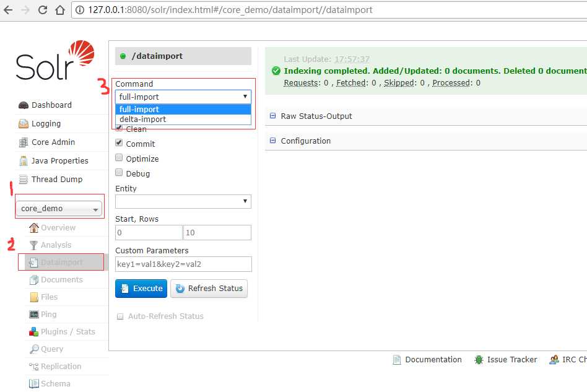The image size is (587, 392).
Task: Click the browser forward arrow
Action: (25, 10)
